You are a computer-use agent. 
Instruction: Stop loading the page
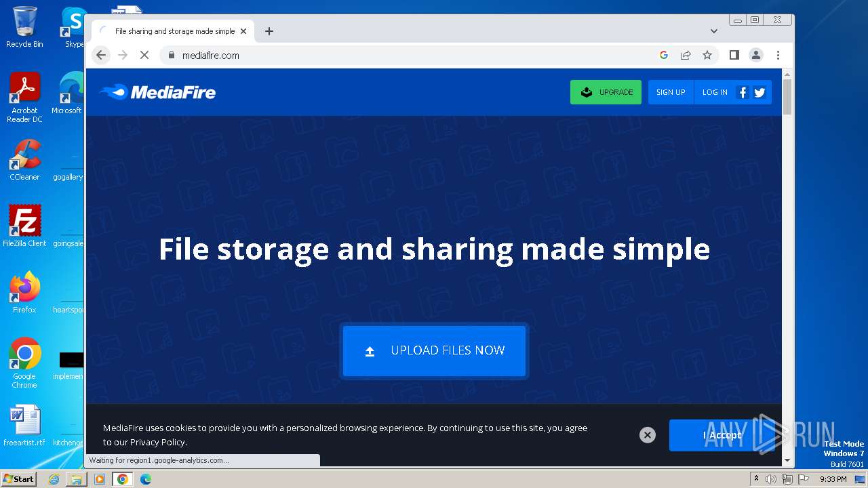pyautogui.click(x=144, y=56)
